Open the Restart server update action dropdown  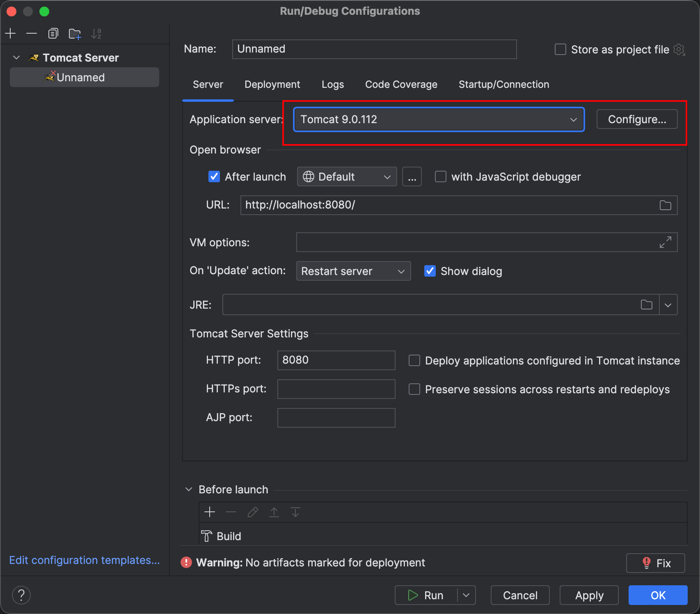354,271
